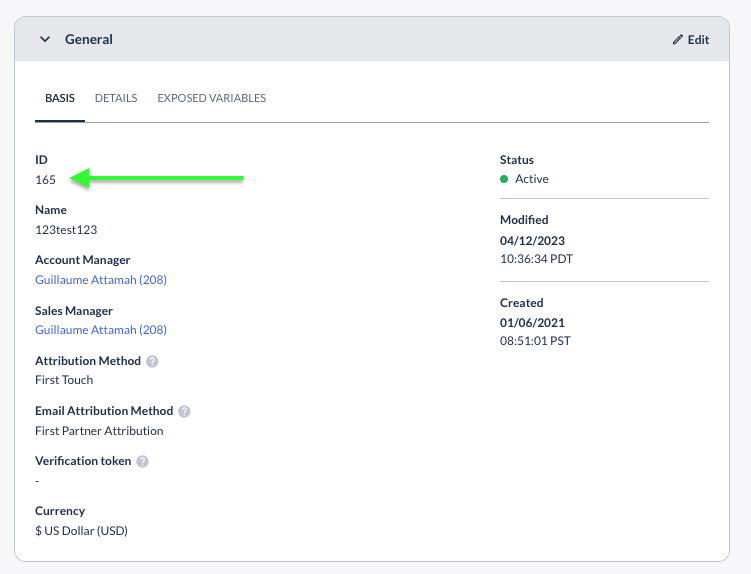Open Account Manager Guillaume Attamah link
Screen dimensions: 751x574
click(x=101, y=280)
